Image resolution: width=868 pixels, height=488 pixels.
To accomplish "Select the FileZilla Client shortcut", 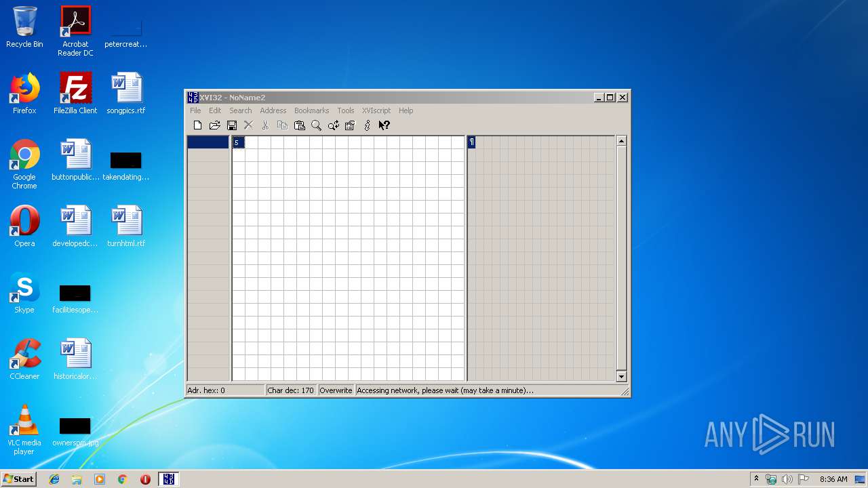I will 75,94.
